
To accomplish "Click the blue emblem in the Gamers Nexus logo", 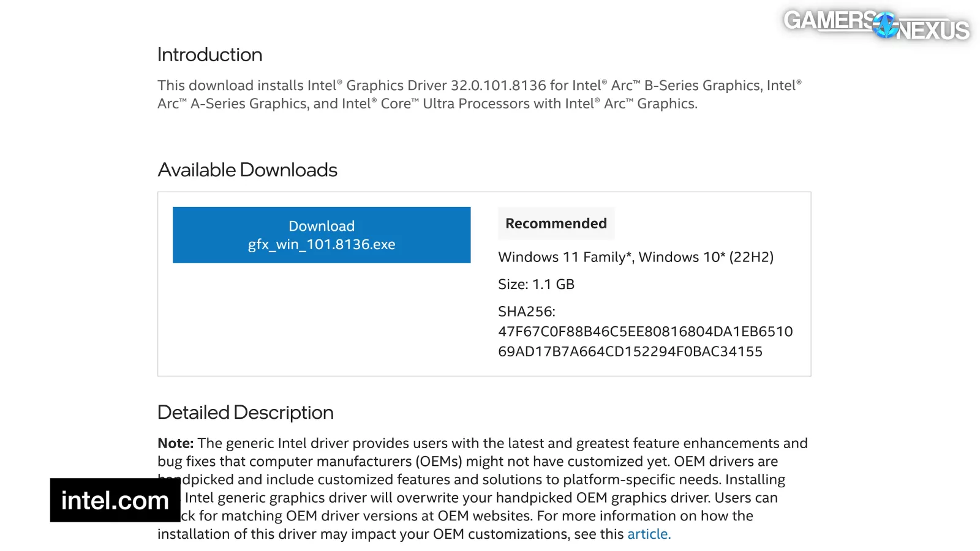I will pos(885,24).
